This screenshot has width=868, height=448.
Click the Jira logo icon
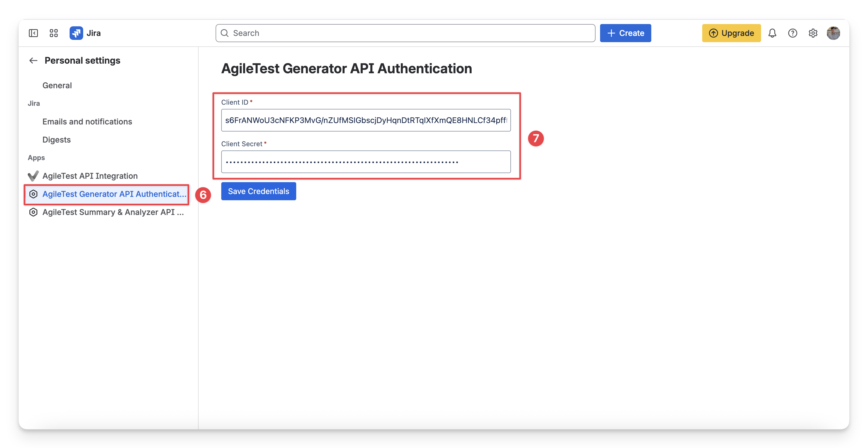click(76, 33)
